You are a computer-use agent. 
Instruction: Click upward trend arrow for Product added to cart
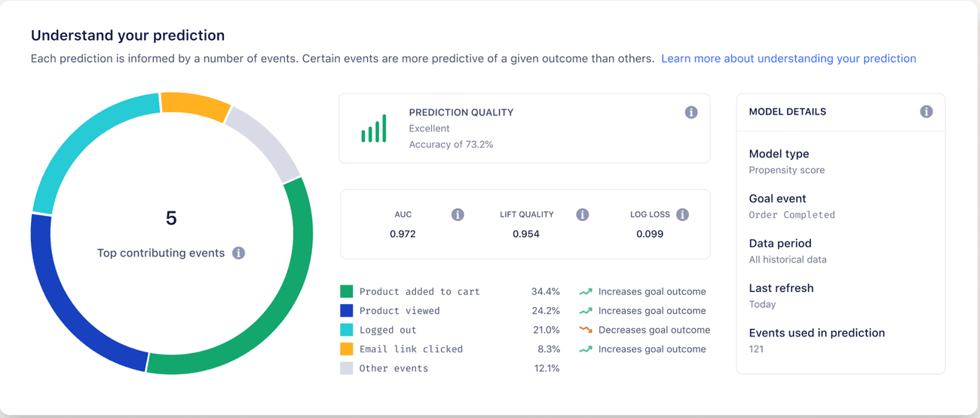pos(586,291)
